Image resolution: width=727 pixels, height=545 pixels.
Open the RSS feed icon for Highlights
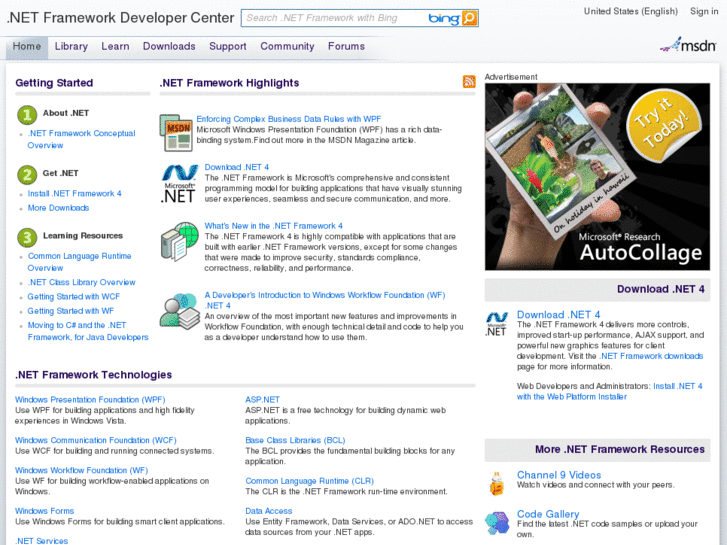(x=469, y=81)
